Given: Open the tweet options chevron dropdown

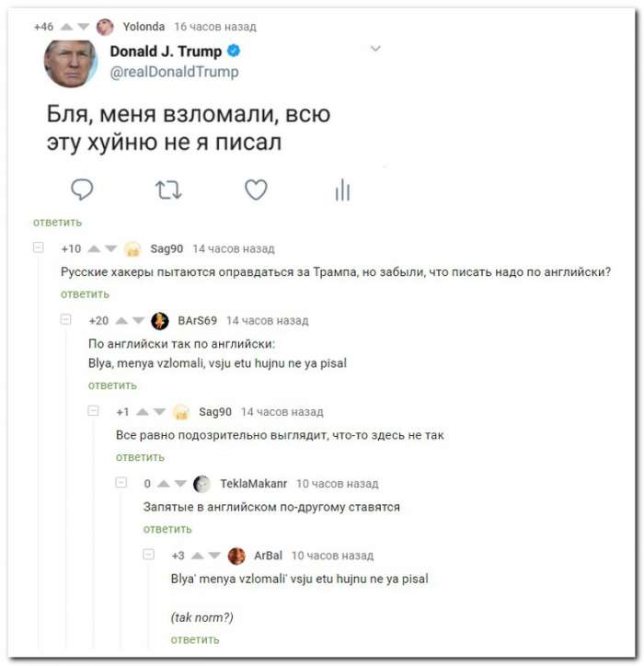Looking at the screenshot, I should [x=375, y=49].
